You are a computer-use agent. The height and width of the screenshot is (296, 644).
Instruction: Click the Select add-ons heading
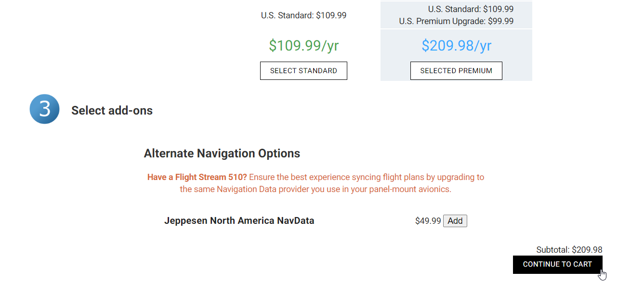[x=112, y=111]
